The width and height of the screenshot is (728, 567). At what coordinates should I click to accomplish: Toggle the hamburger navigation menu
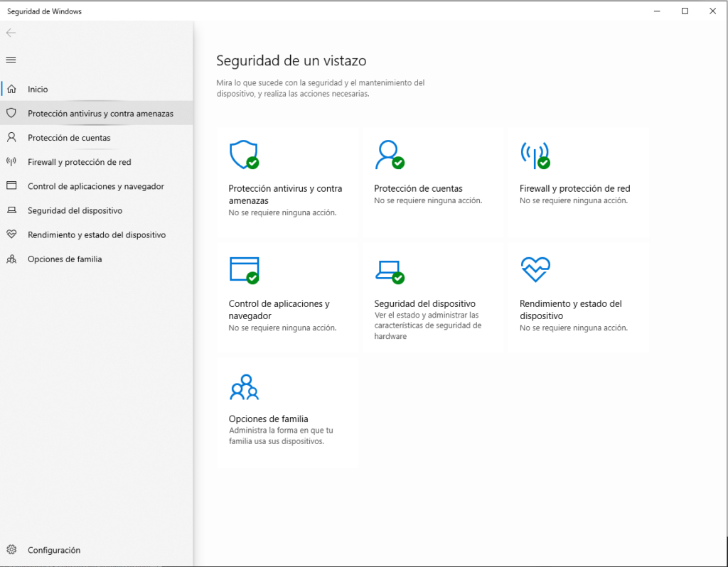[11, 60]
